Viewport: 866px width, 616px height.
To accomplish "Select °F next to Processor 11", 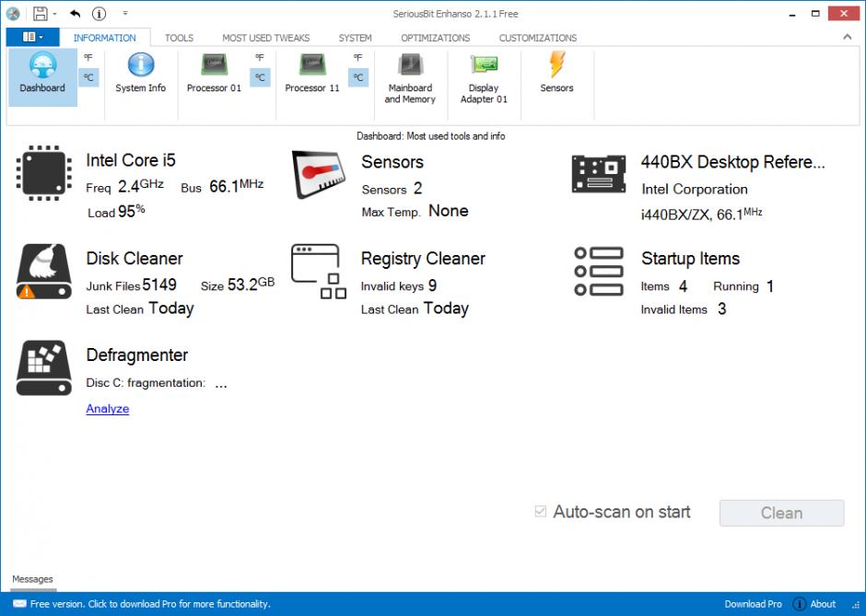I will 358,57.
